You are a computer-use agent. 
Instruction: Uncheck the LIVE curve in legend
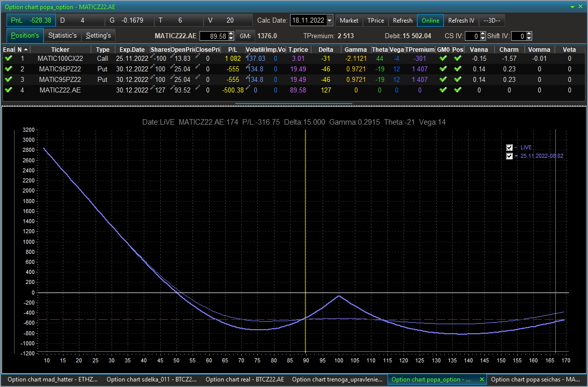tap(509, 147)
